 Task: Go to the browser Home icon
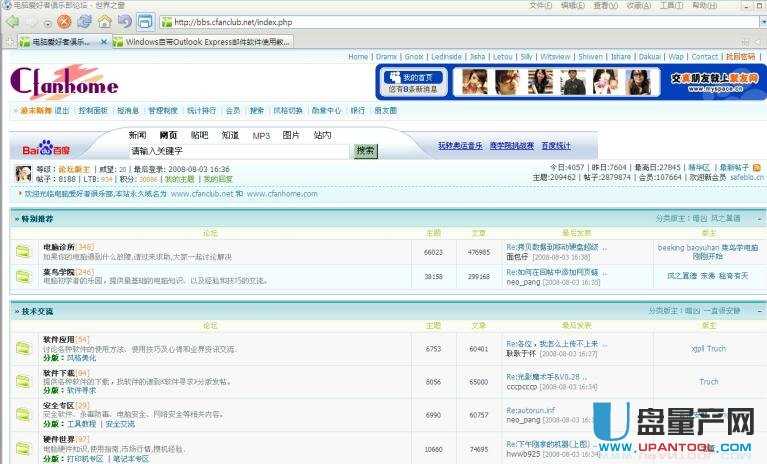[104, 21]
